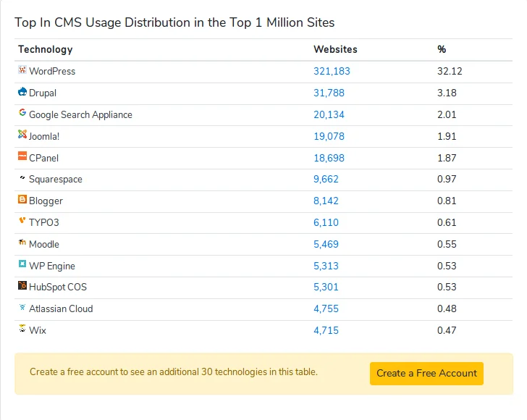The width and height of the screenshot is (527, 420).
Task: Click the Drupal logo icon
Action: 22,92
